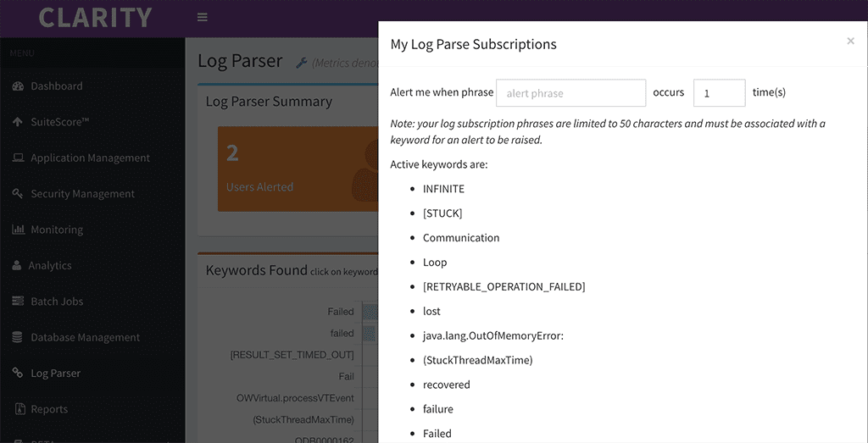Open the Users Alerted orange card
This screenshot has height=443, width=868.
click(x=298, y=169)
